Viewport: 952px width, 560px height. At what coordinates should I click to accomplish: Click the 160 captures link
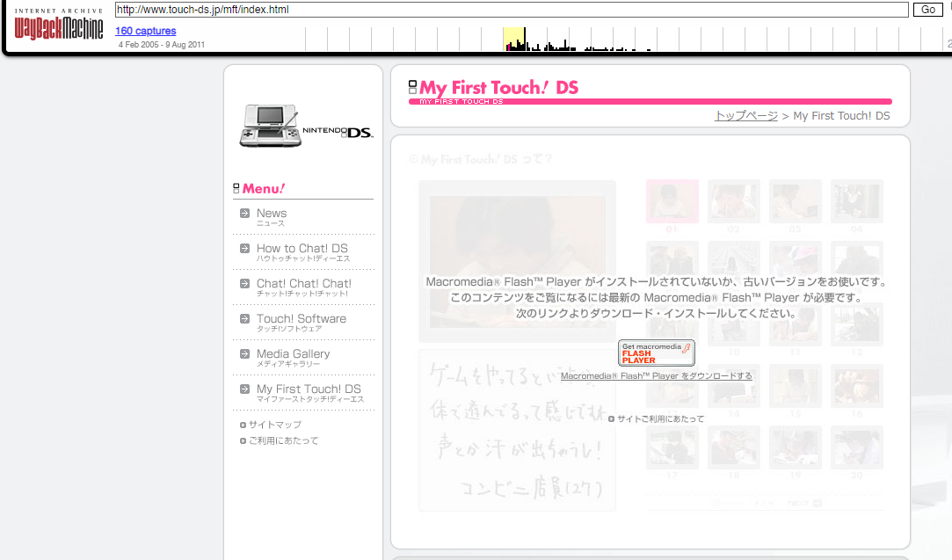click(x=146, y=31)
